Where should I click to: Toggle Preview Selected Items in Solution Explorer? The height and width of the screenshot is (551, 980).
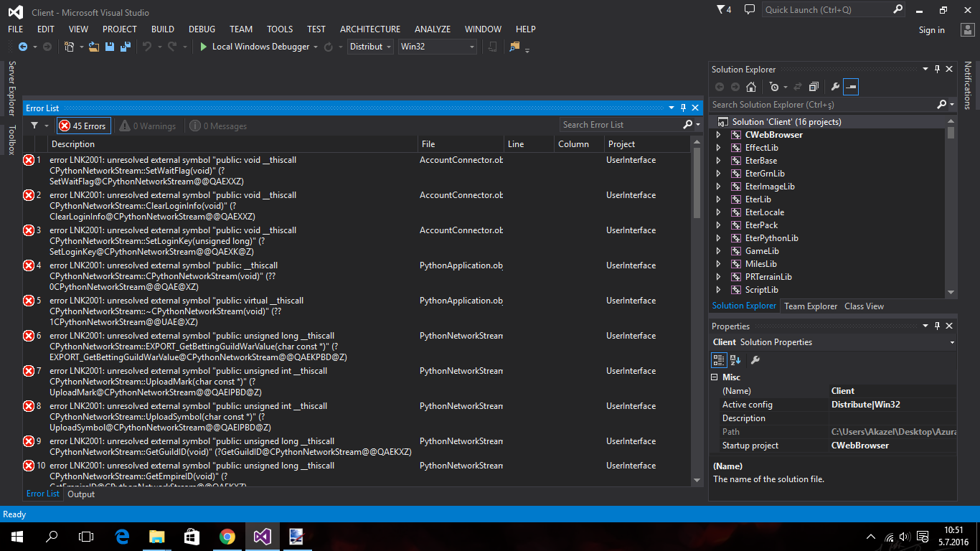tap(851, 87)
